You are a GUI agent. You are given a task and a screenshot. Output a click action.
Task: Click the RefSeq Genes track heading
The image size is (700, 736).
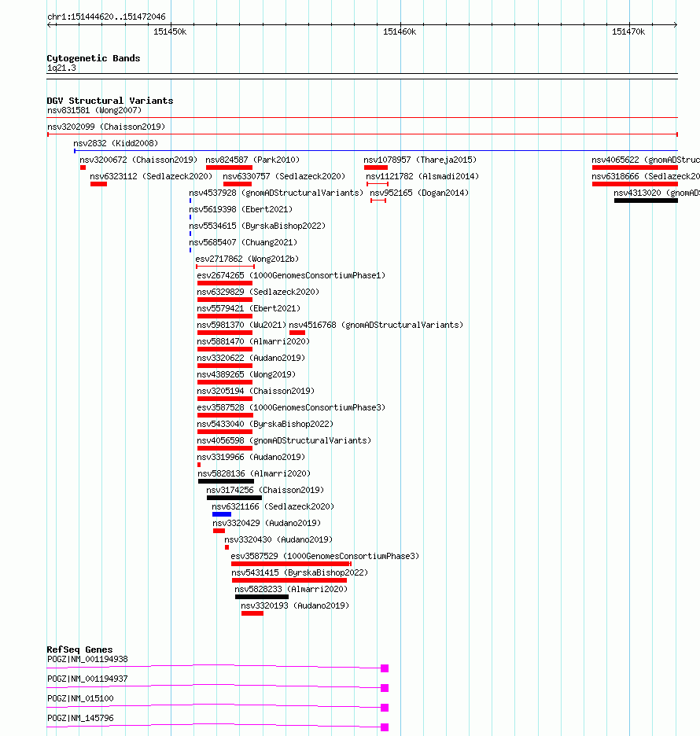[79, 650]
